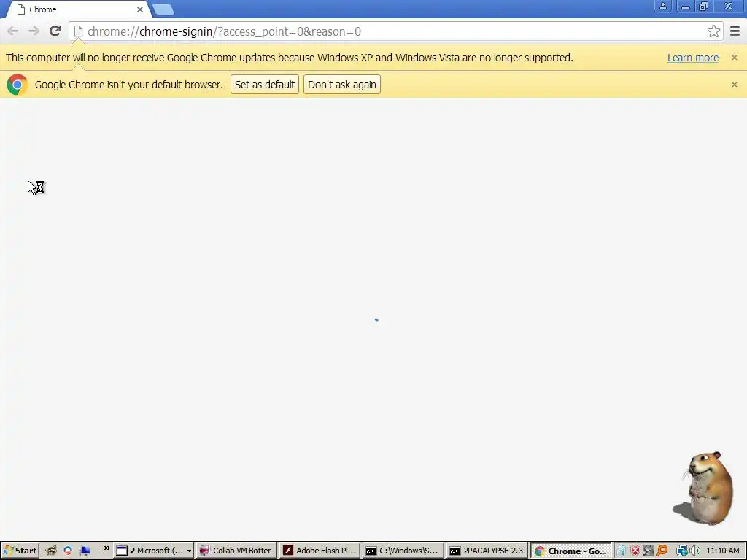This screenshot has width=747, height=560.
Task: Click the Chrome forward arrow
Action: (34, 31)
